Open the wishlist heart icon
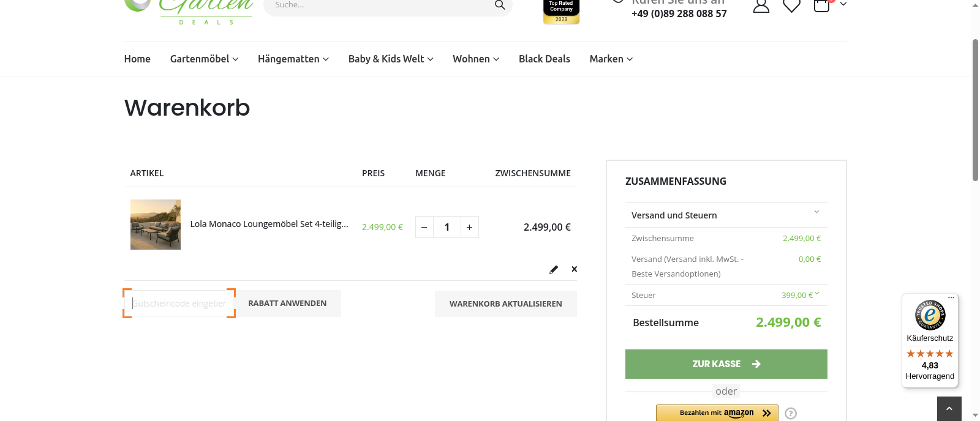The height and width of the screenshot is (421, 980). tap(792, 6)
